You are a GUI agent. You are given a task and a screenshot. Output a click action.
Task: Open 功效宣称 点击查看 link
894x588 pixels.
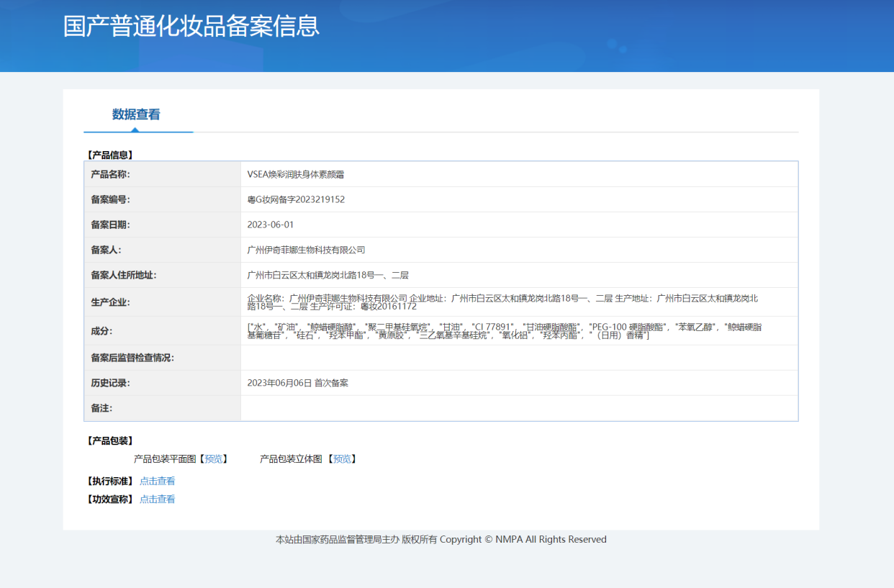(x=157, y=499)
